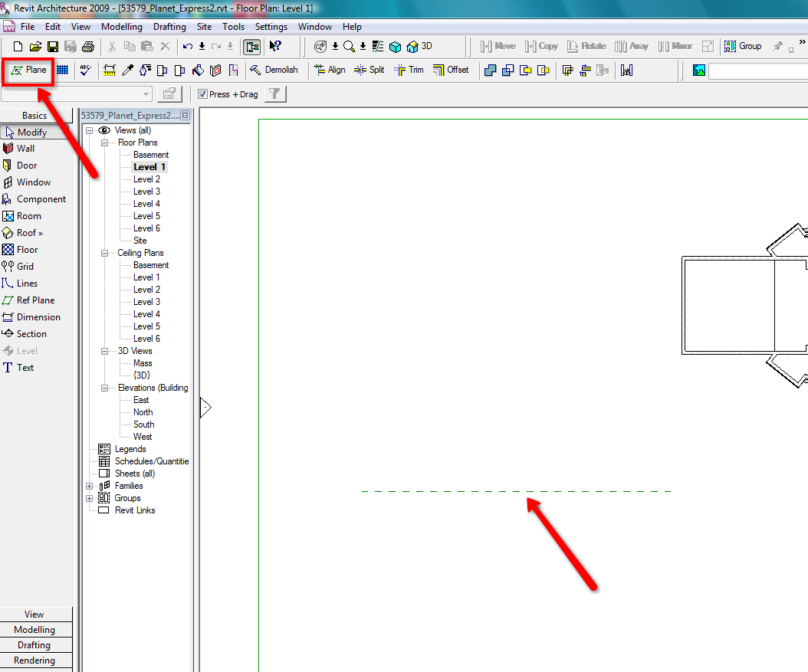Open the default 3D view cube icon
This screenshot has height=672, width=808.
(x=396, y=47)
